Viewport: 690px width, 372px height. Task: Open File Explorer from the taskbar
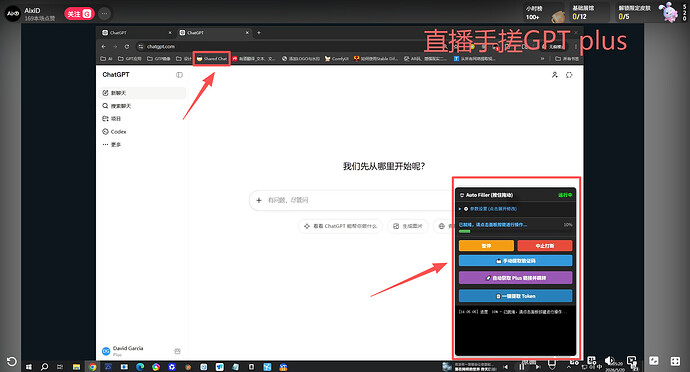tap(76, 366)
